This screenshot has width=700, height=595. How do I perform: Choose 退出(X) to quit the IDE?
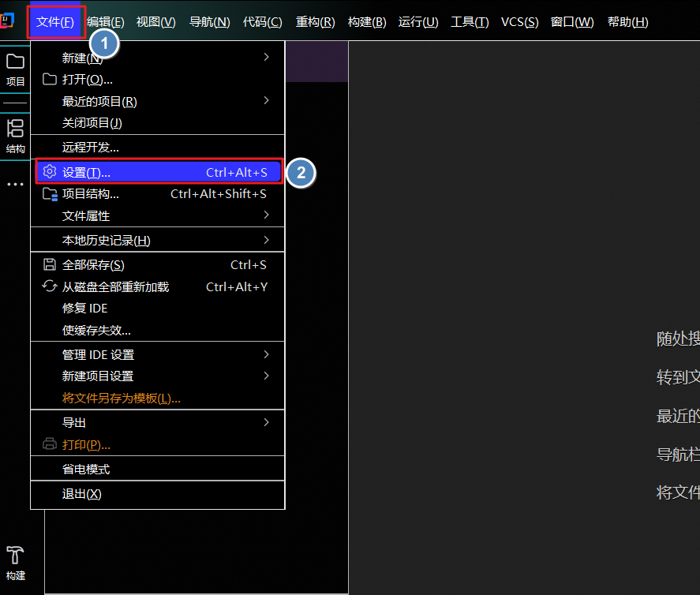(x=157, y=494)
